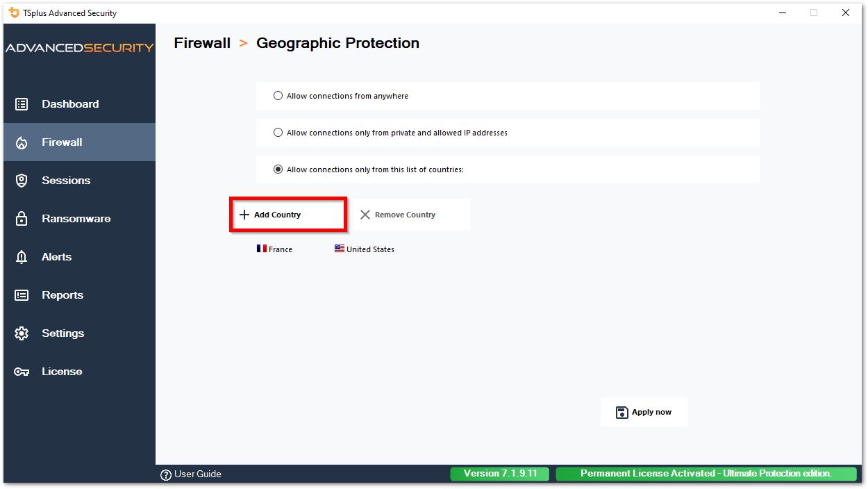Screen dimensions: 868x489
Task: Select France in the country list
Action: (274, 249)
